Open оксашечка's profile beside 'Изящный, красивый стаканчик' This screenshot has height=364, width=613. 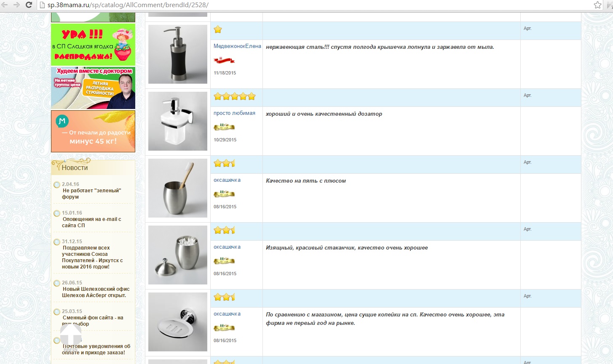point(227,247)
